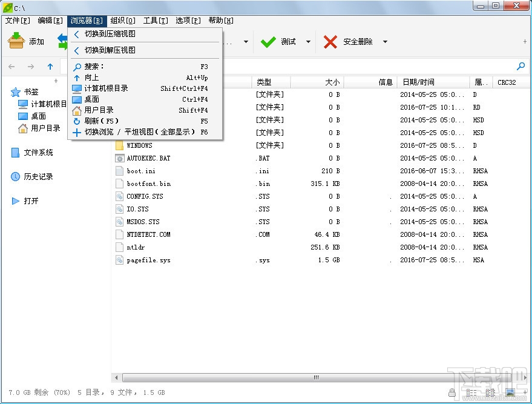Open the 测试 dropdown arrow
The width and height of the screenshot is (532, 404).
(308, 42)
